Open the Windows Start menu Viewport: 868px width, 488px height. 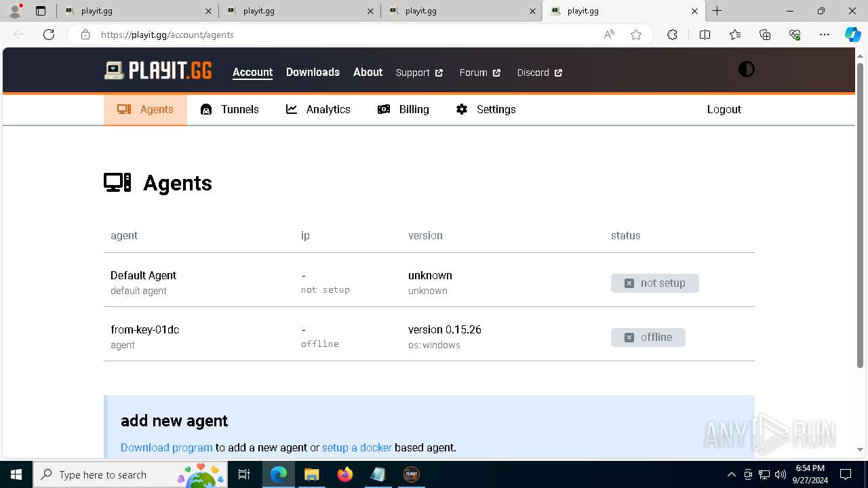(x=16, y=474)
